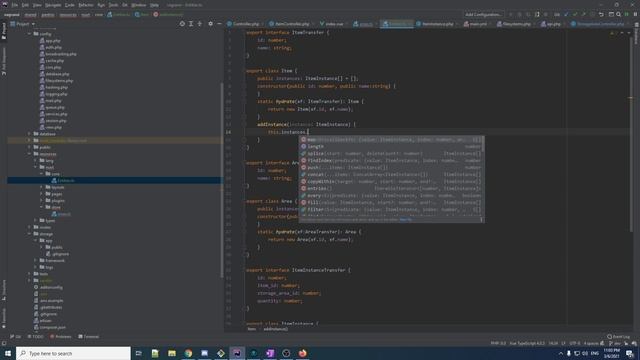
Task: Select Entities.ts in project tree
Action: click(66, 180)
